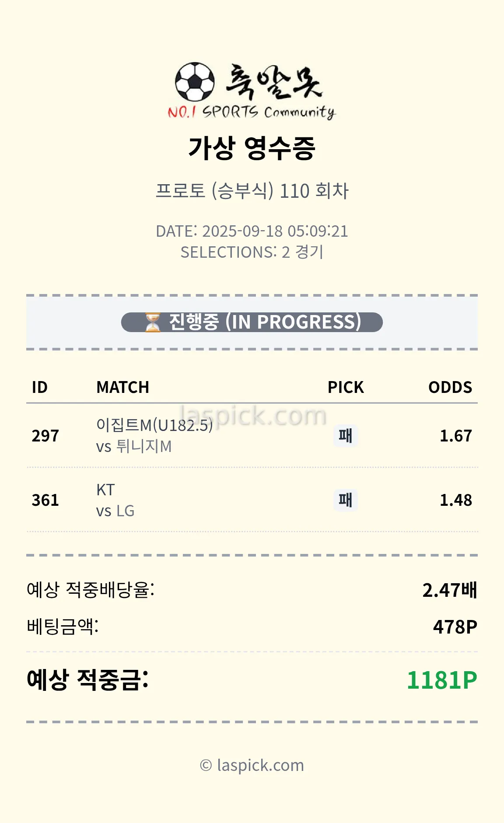Click the 478P betting amount
Viewport: 504px width, 823px height.
[455, 627]
